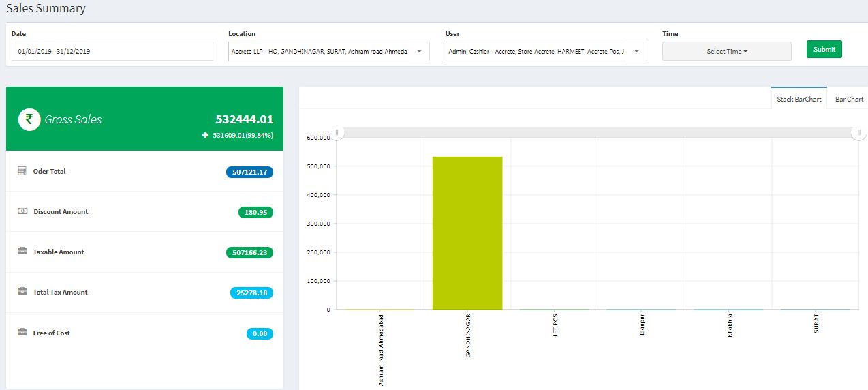The height and width of the screenshot is (390, 868).
Task: Click the 180.95 Discount Amount badge
Action: [x=255, y=213]
